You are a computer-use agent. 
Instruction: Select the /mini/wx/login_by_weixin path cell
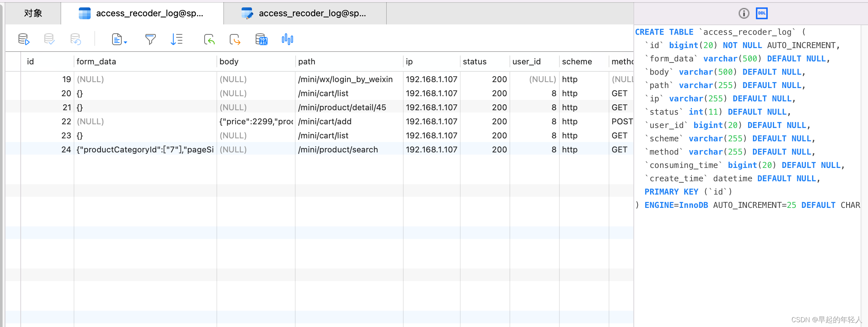coord(349,79)
